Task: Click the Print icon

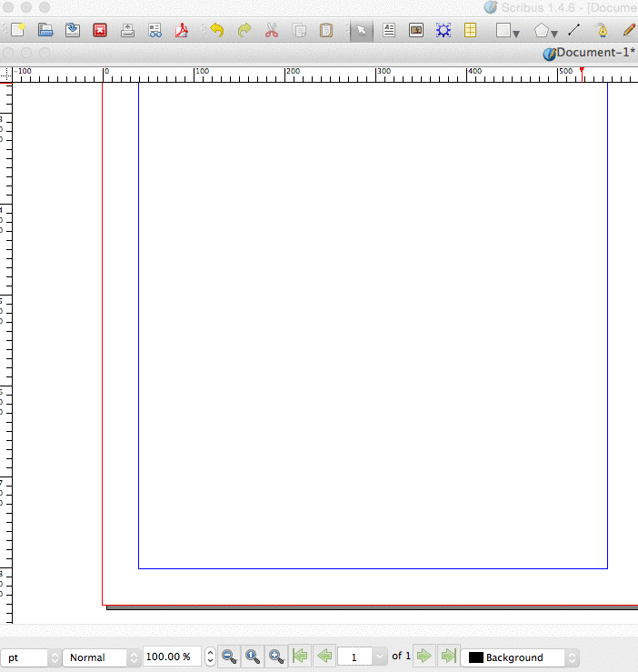Action: tap(128, 30)
